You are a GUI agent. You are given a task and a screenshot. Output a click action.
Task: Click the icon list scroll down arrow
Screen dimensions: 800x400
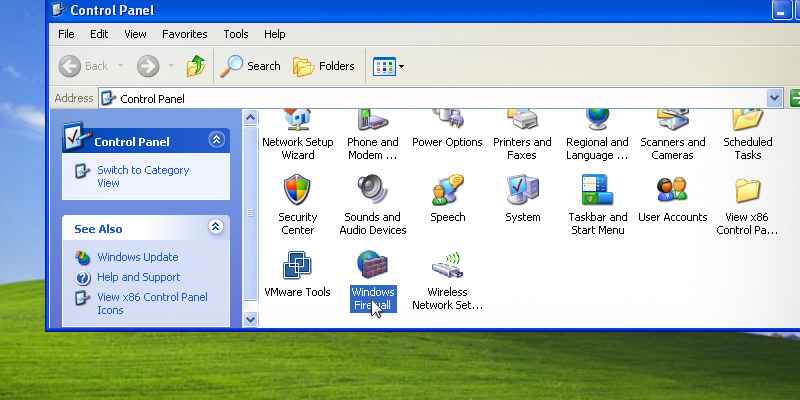tap(251, 319)
